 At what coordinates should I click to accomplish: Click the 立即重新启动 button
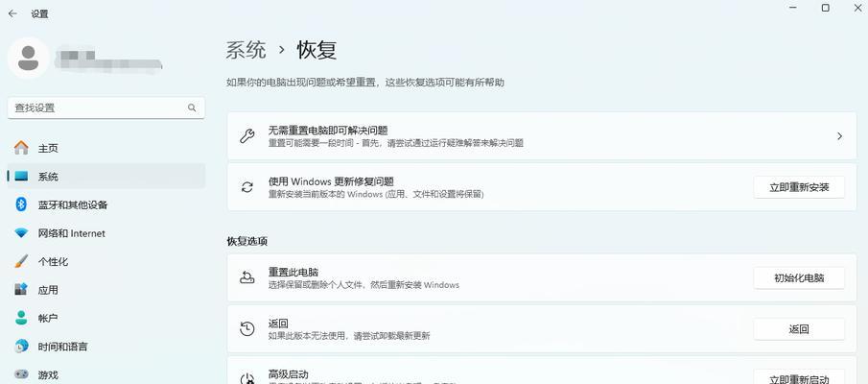tap(799, 378)
